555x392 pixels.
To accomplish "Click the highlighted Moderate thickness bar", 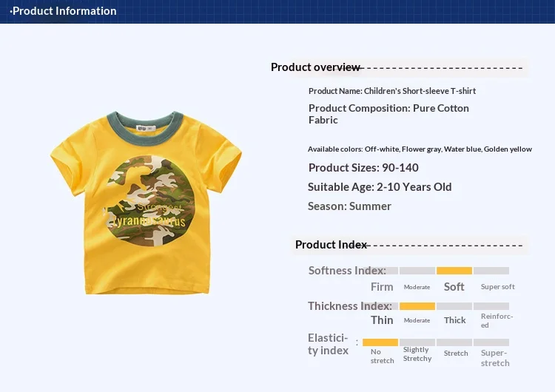I will click(x=417, y=306).
